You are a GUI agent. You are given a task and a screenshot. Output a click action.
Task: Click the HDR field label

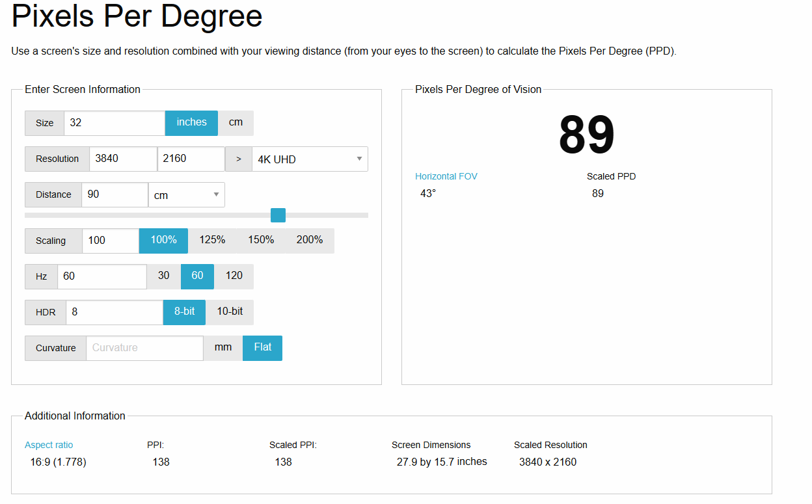point(46,312)
